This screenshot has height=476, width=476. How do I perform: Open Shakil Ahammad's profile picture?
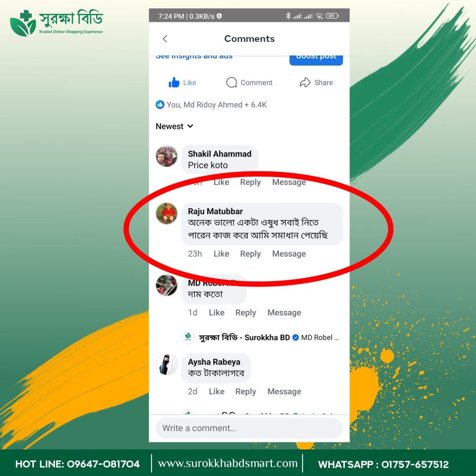pyautogui.click(x=167, y=156)
